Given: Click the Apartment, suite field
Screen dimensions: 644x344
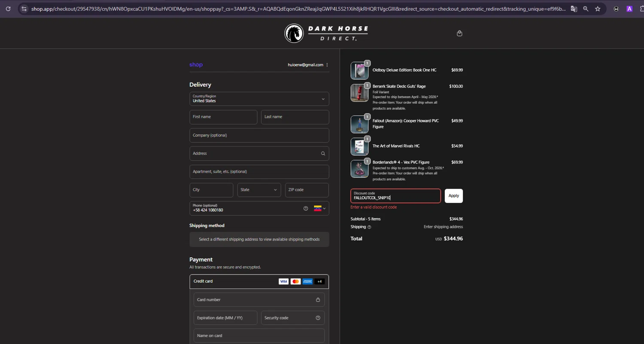Looking at the screenshot, I should pos(259,172).
